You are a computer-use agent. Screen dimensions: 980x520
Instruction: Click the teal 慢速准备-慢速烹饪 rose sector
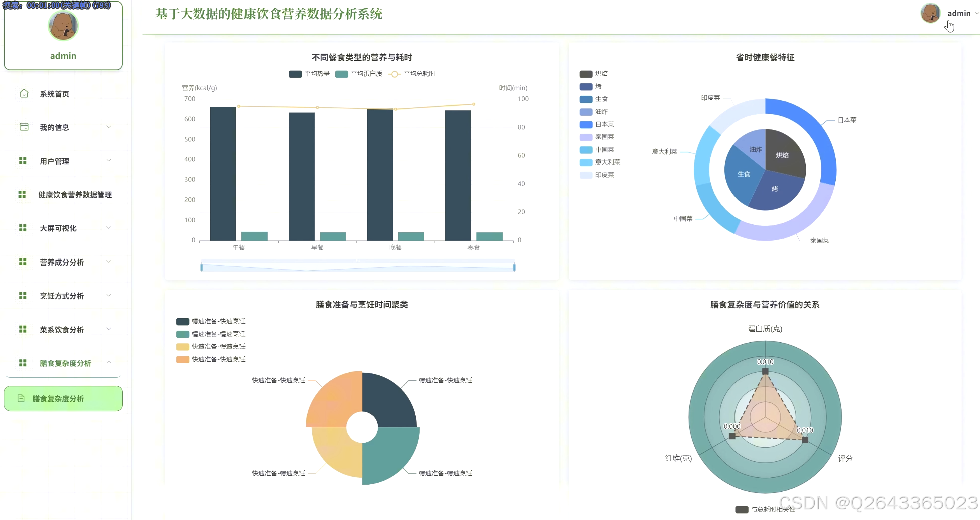pyautogui.click(x=393, y=456)
